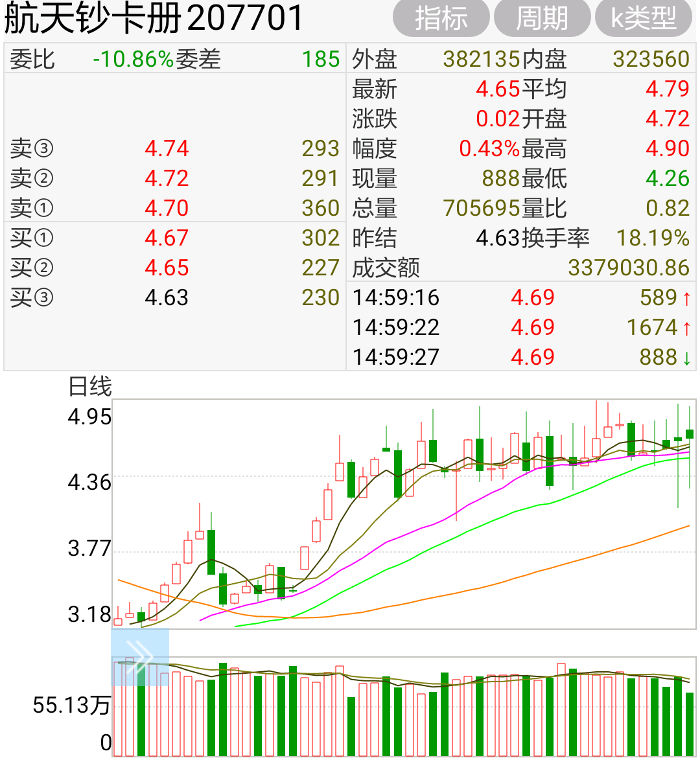Click the last green candlestick on chart
This screenshot has height=771, width=700.
(690, 435)
